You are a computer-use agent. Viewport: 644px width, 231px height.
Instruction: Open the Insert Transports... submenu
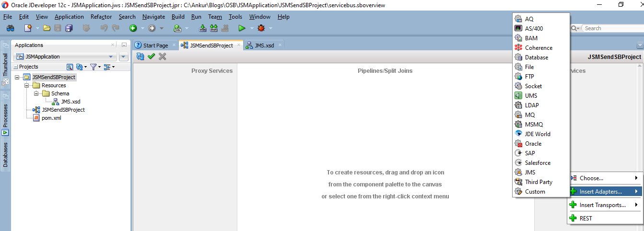605,205
